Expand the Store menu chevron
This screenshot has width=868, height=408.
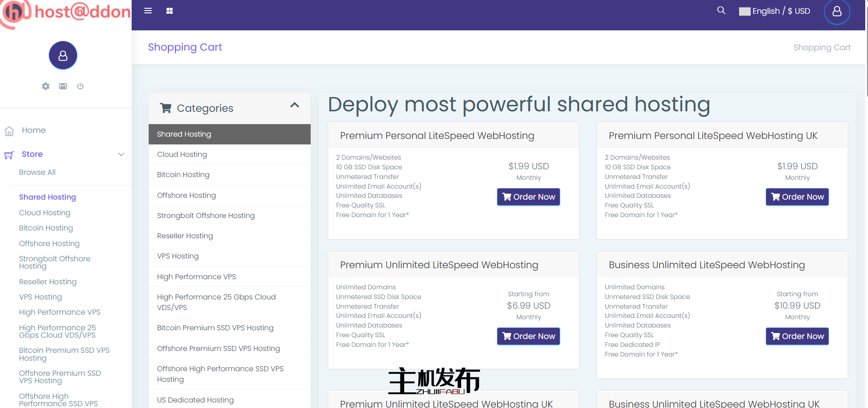(122, 154)
